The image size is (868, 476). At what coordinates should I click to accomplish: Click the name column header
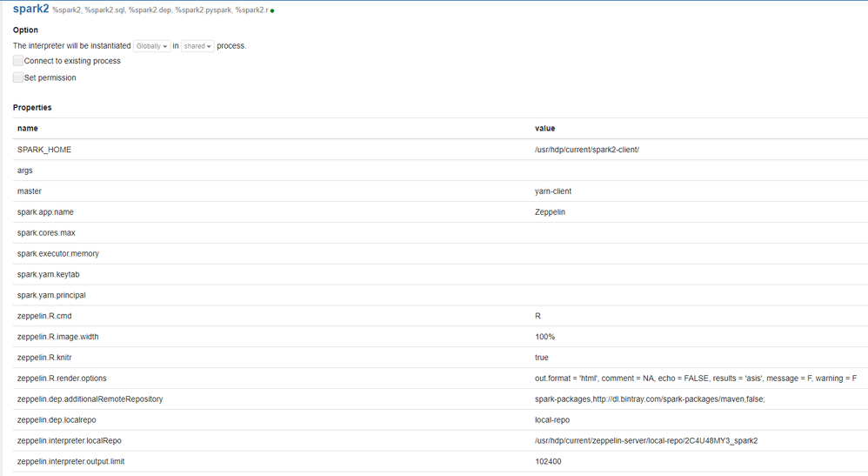[x=28, y=129]
